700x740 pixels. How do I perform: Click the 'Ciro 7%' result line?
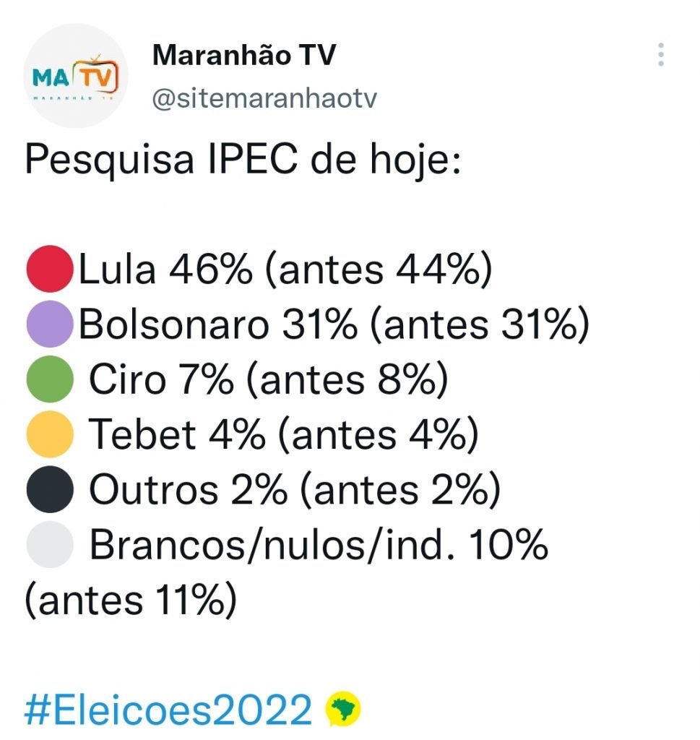point(268,379)
